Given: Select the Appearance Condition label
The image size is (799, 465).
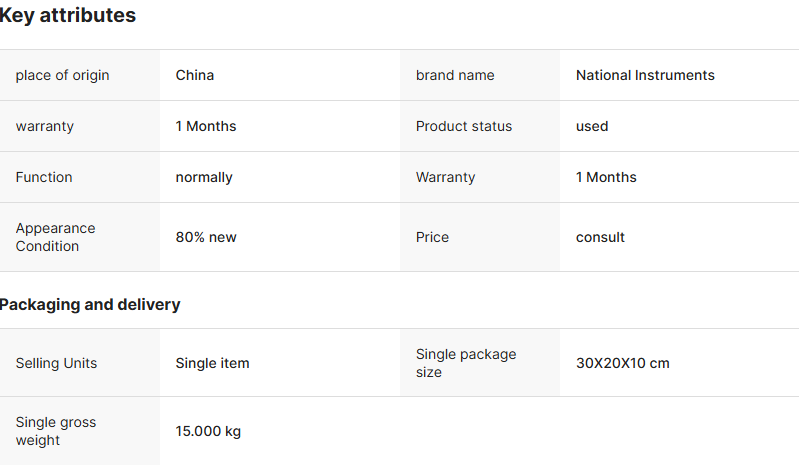Looking at the screenshot, I should pos(55,237).
